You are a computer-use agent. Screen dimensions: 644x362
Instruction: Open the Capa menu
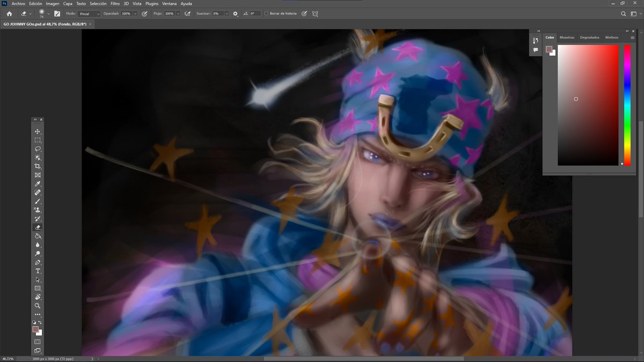(x=68, y=3)
